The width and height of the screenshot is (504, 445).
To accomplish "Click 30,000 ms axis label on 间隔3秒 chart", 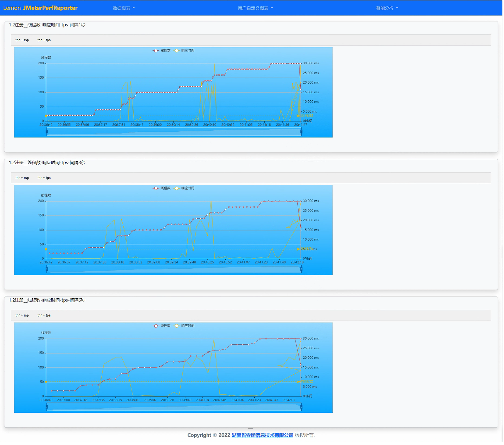I will pos(311,201).
